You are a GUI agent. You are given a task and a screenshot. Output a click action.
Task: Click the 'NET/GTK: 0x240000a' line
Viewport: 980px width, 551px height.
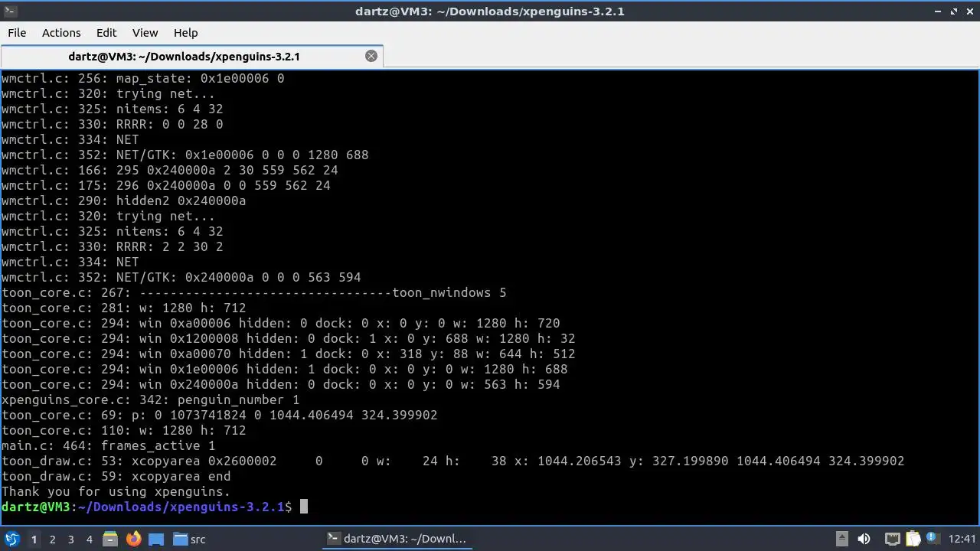coord(181,277)
